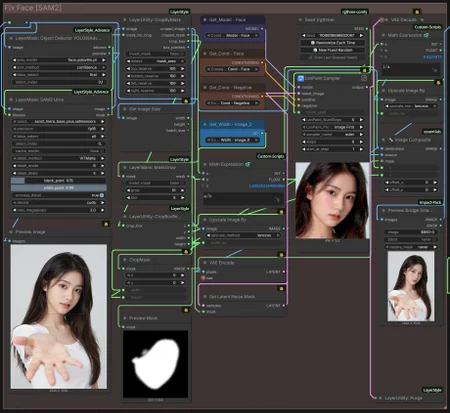
Task: Collapse the Image Composite node dot
Action: 384,140
